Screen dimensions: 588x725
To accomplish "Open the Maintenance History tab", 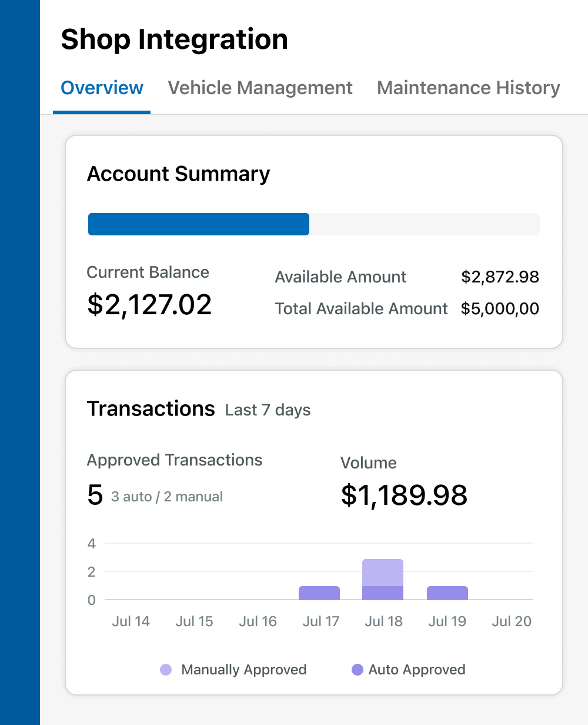I will tap(468, 88).
